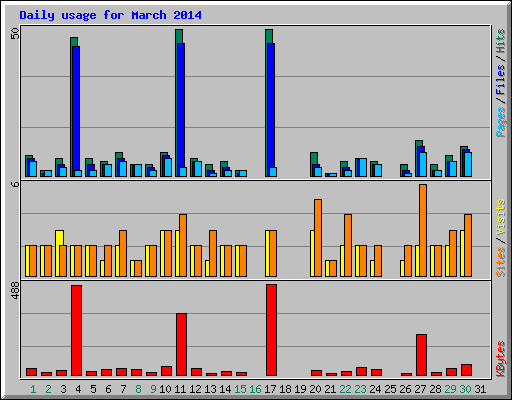512x400 pixels.
Task: Click the "Hits" legend label
Action: [500, 41]
